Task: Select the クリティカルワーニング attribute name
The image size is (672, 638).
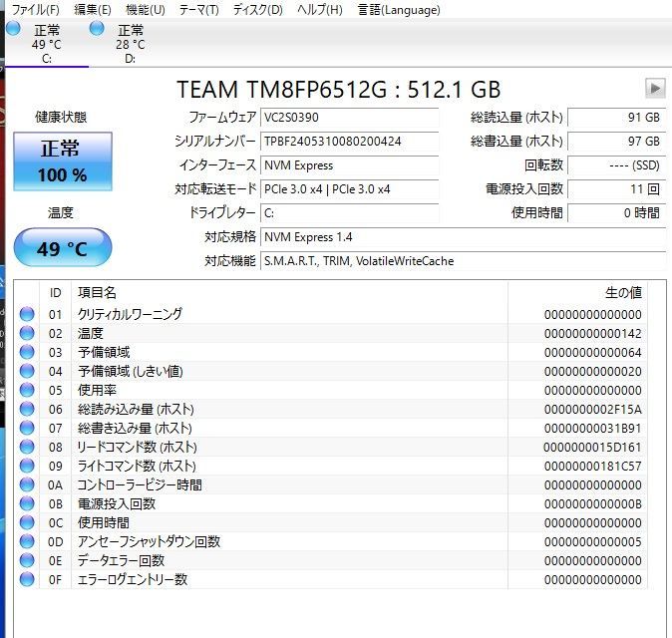Action: pyautogui.click(x=130, y=314)
